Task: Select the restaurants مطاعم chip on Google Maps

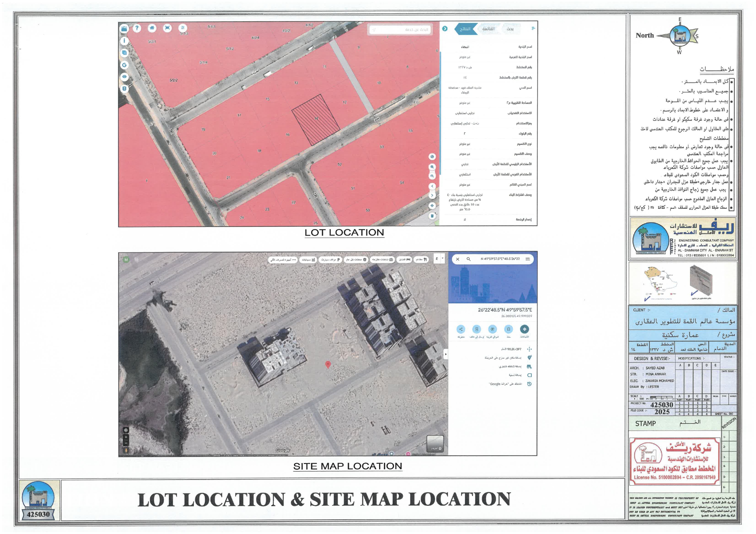Action: (x=421, y=260)
